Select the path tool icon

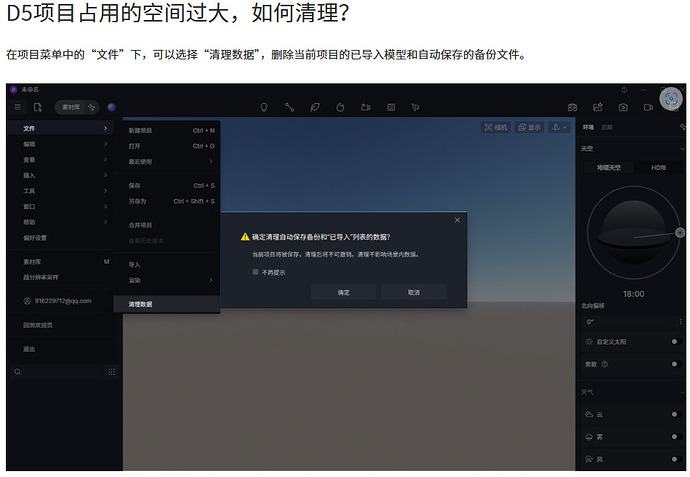tap(289, 107)
